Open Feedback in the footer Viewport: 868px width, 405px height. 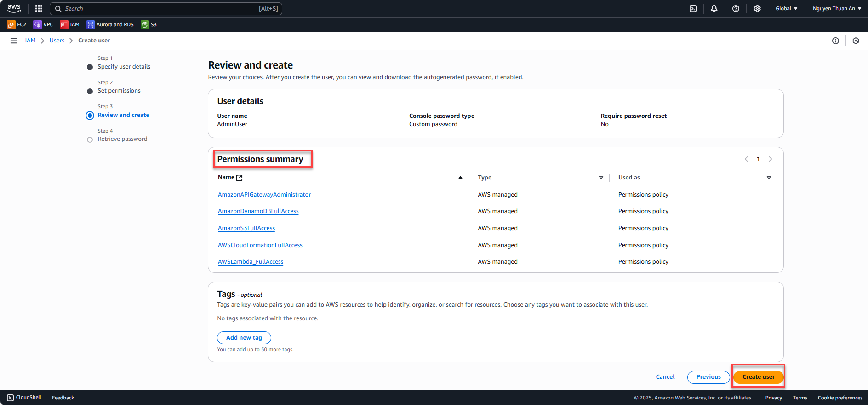[x=63, y=398]
